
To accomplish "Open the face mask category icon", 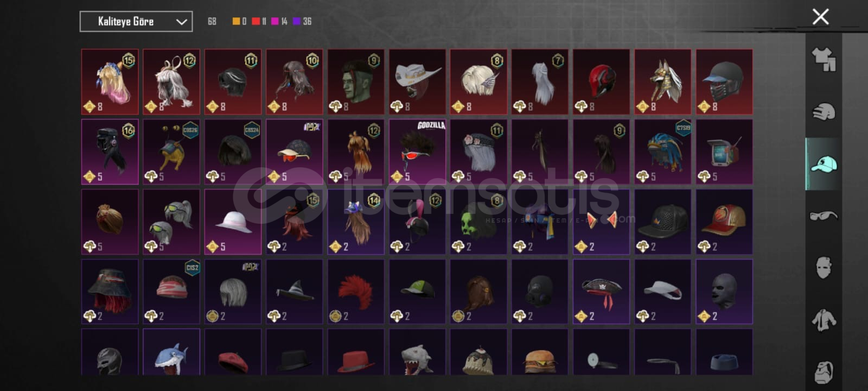I will click(824, 267).
